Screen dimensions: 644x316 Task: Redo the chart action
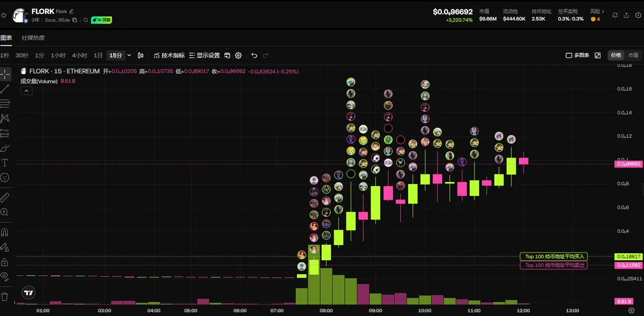click(x=265, y=55)
